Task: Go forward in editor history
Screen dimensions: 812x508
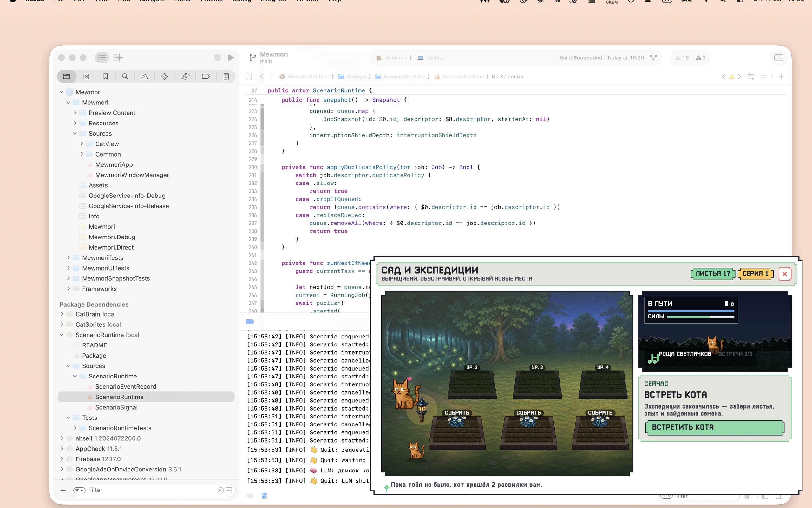Action: (x=271, y=77)
